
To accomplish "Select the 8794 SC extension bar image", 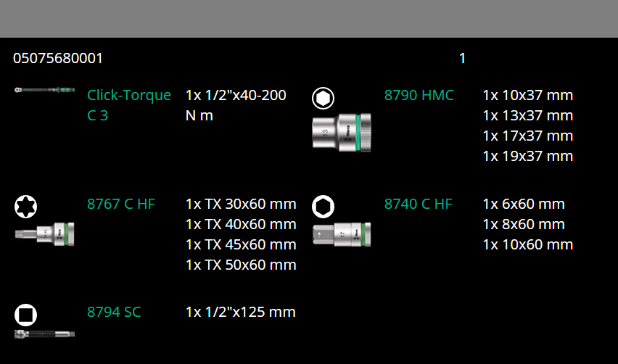I will [44, 334].
